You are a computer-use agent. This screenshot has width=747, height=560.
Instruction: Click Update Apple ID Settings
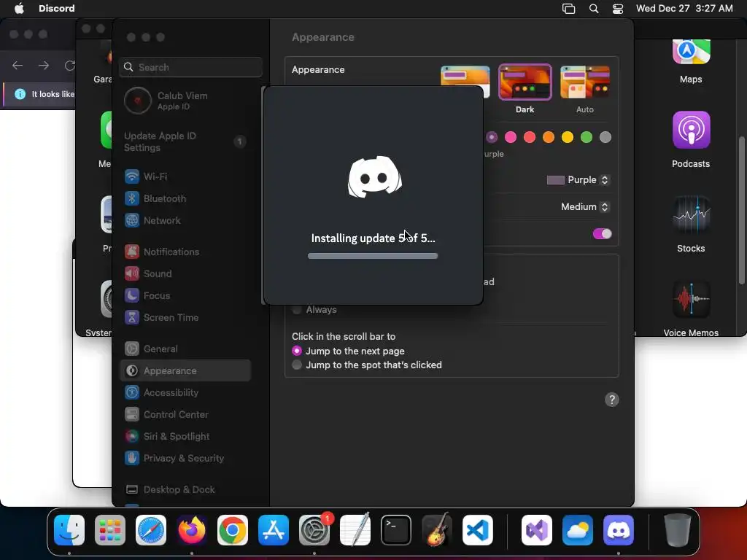coord(185,142)
